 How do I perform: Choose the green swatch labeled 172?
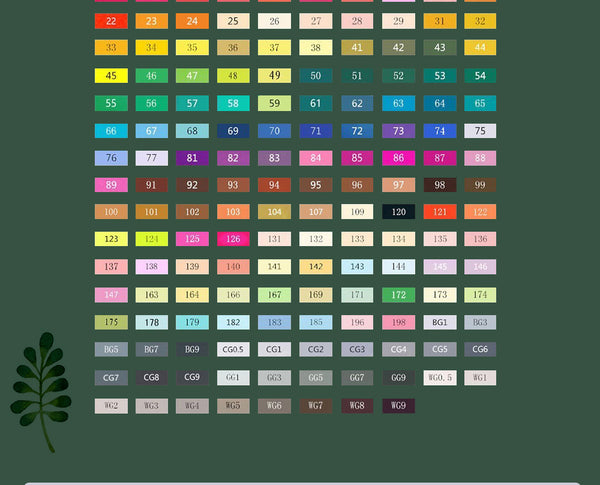398,295
